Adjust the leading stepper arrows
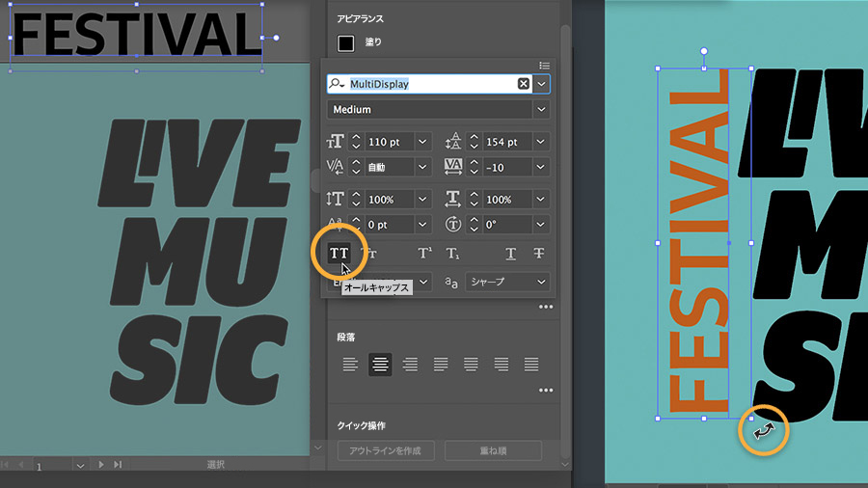 pos(474,142)
